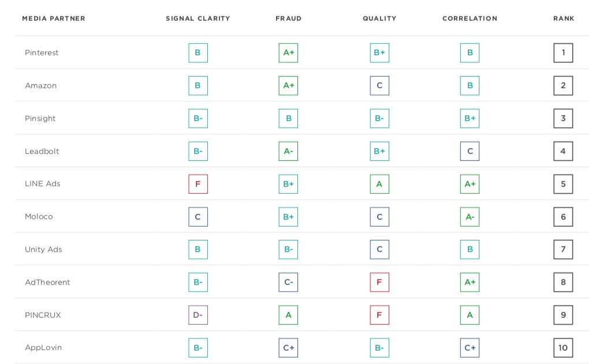Click Unity Ads' Signal Clarity B badge
589x364 pixels.
coord(198,250)
